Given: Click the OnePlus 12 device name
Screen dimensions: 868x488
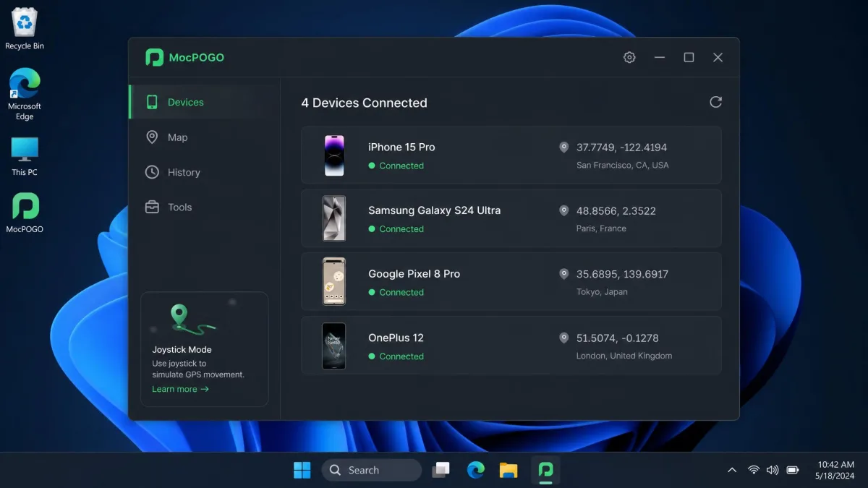Looking at the screenshot, I should pos(396,338).
